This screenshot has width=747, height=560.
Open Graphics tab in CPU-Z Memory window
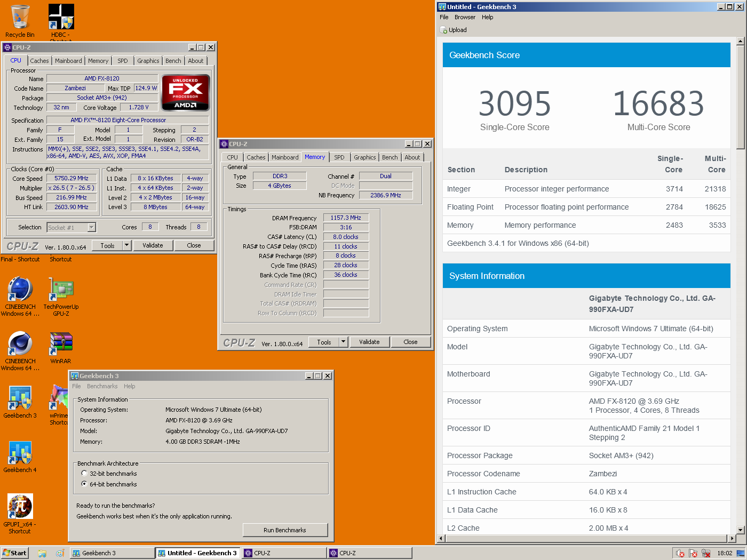coord(365,157)
